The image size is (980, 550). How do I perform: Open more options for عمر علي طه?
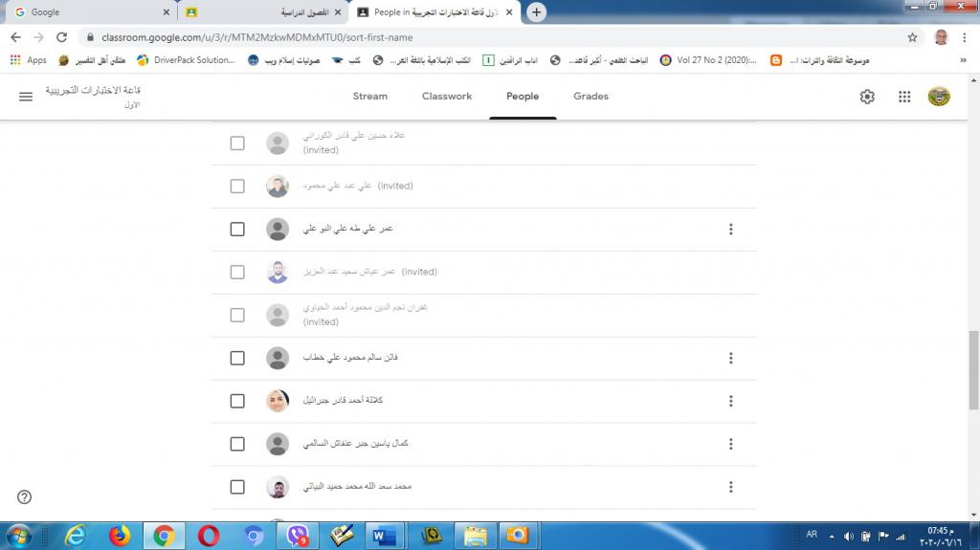coord(730,230)
